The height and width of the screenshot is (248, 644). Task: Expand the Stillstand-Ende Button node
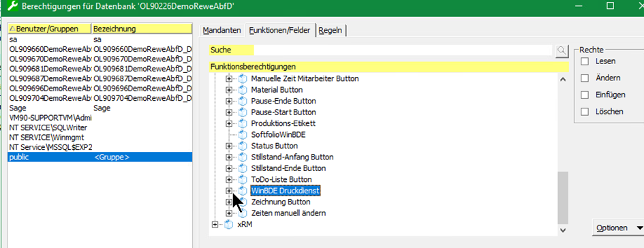coord(229,168)
